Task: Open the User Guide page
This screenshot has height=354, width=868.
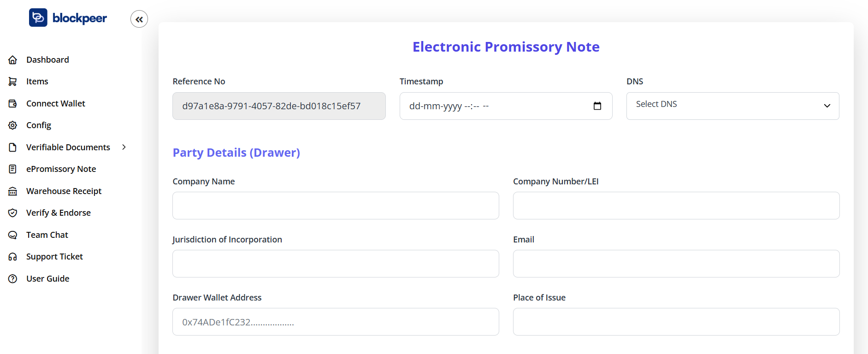Action: tap(47, 278)
